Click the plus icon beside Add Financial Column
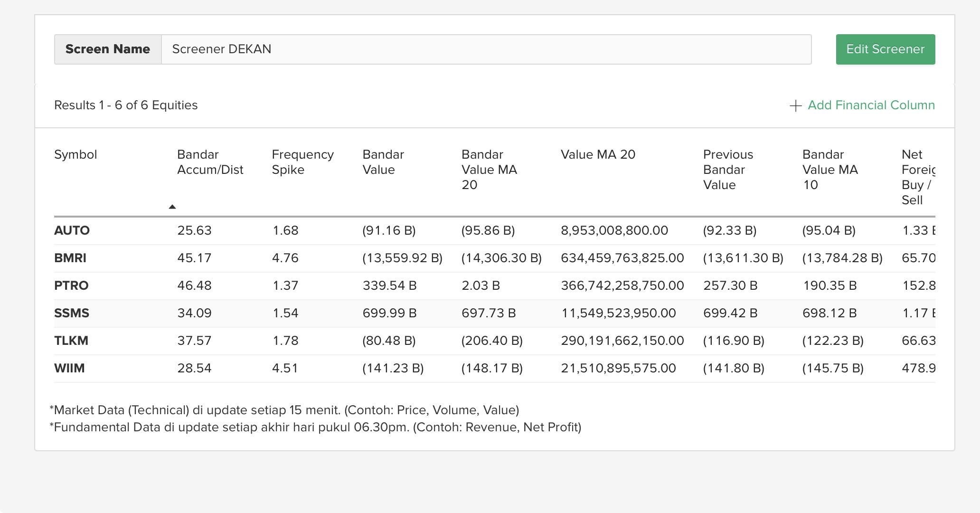 coord(795,105)
